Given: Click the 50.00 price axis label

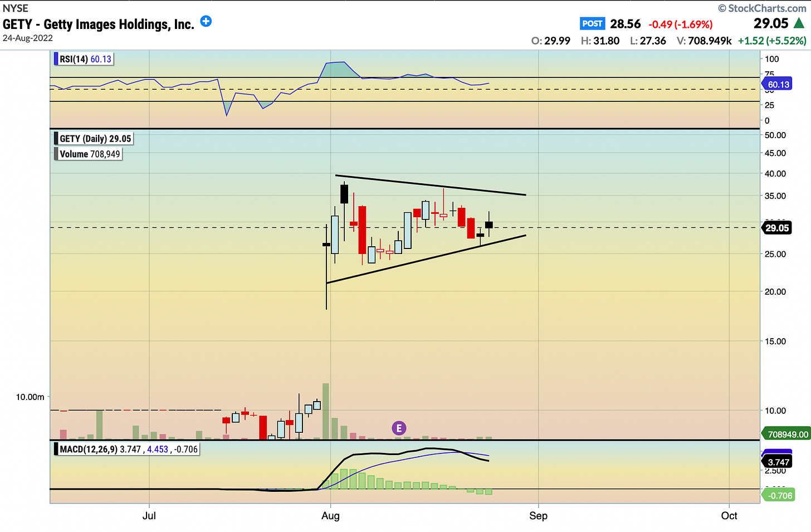Looking at the screenshot, I should coord(775,135).
